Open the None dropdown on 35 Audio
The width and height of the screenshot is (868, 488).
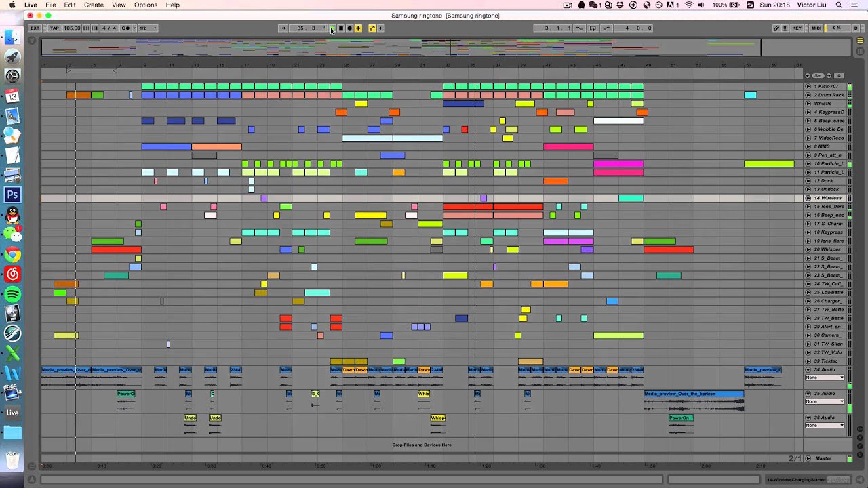[x=825, y=401]
